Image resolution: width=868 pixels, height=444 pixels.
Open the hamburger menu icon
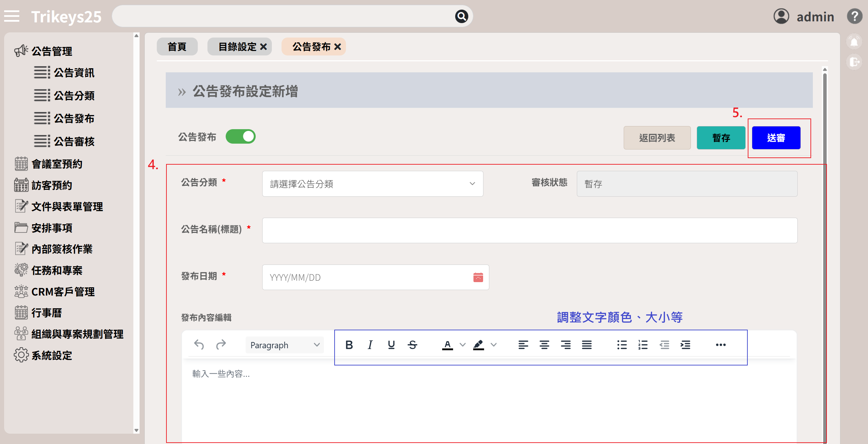coord(12,16)
